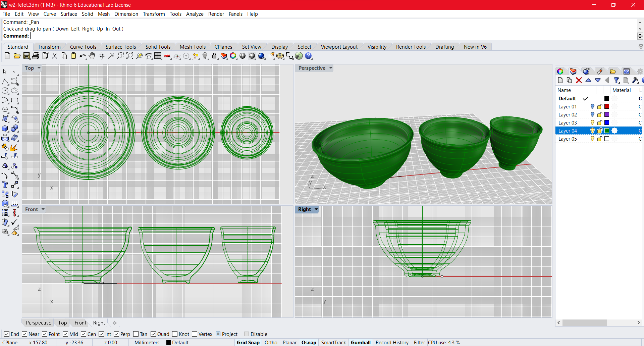Click the purple color swatch of Layer 02

pos(607,114)
